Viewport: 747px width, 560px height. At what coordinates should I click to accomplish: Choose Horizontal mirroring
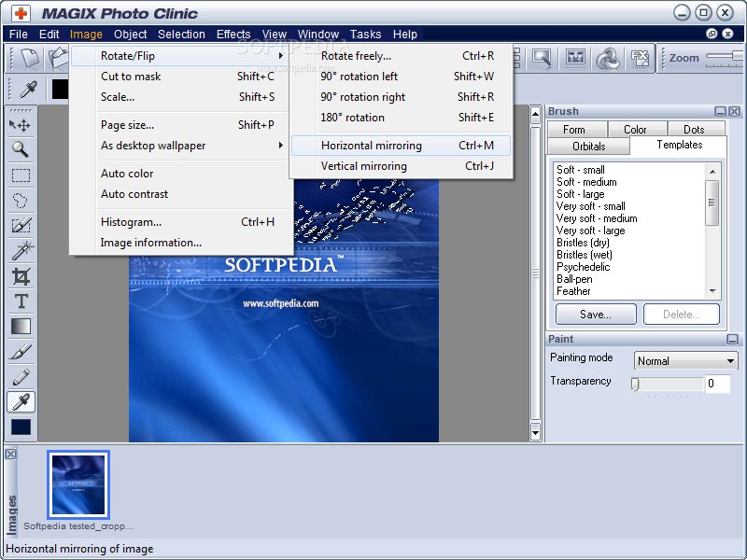401,146
